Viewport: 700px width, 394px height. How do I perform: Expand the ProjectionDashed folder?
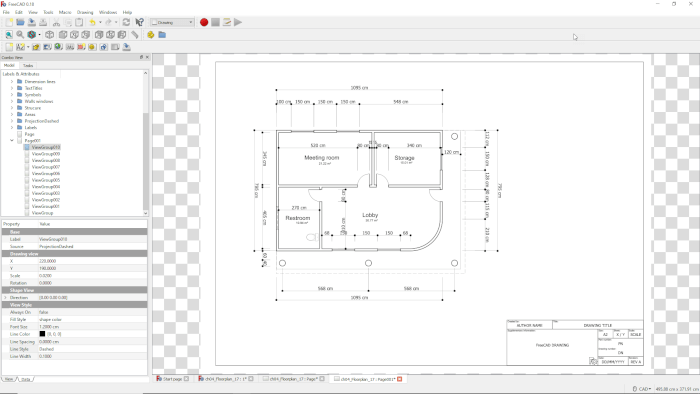pos(12,121)
